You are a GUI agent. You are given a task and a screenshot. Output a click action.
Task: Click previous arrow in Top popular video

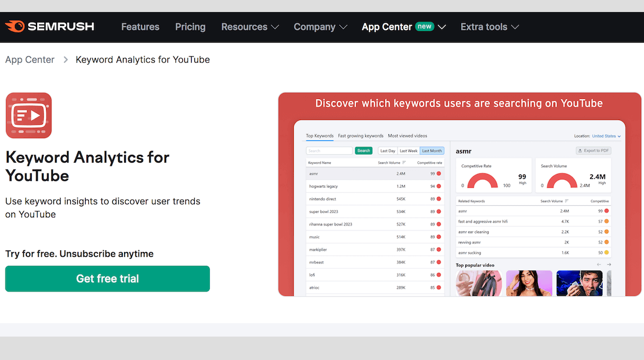coord(599,265)
